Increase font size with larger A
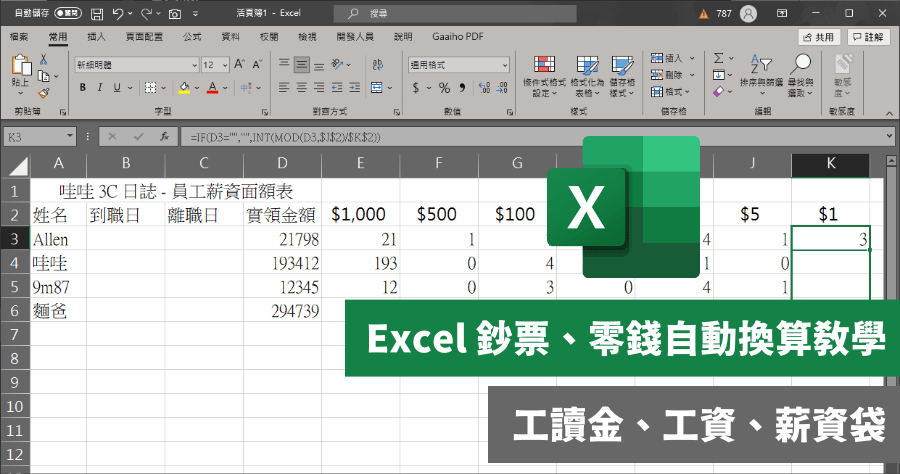The width and height of the screenshot is (900, 474). click(x=239, y=64)
